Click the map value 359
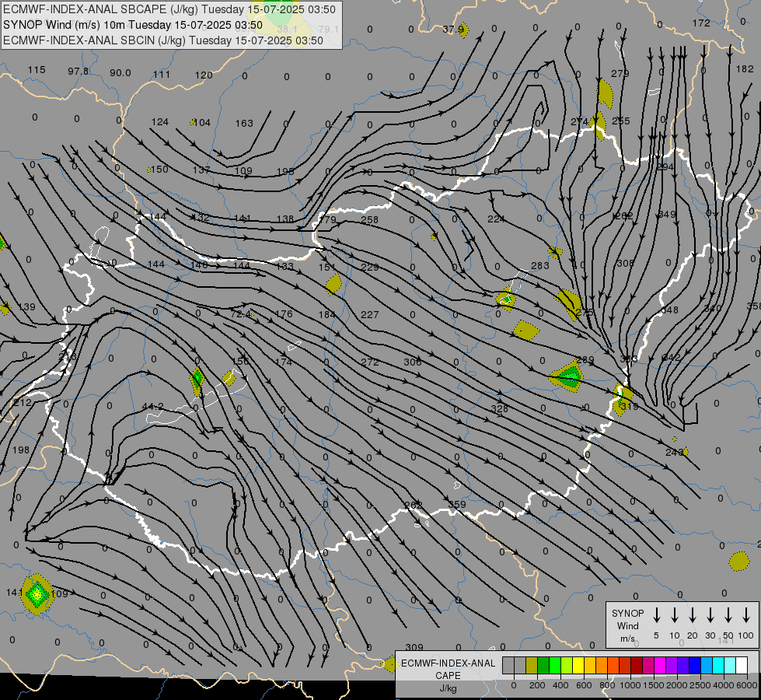 457,504
